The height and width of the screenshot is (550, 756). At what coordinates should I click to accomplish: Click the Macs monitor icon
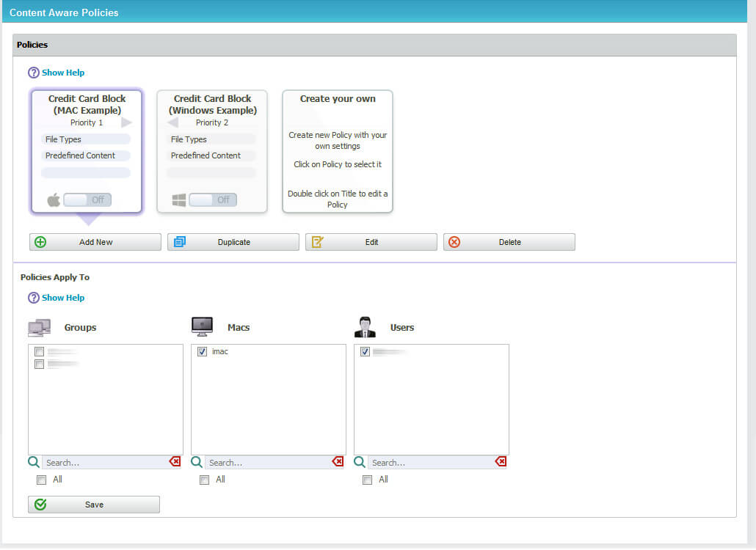[202, 326]
